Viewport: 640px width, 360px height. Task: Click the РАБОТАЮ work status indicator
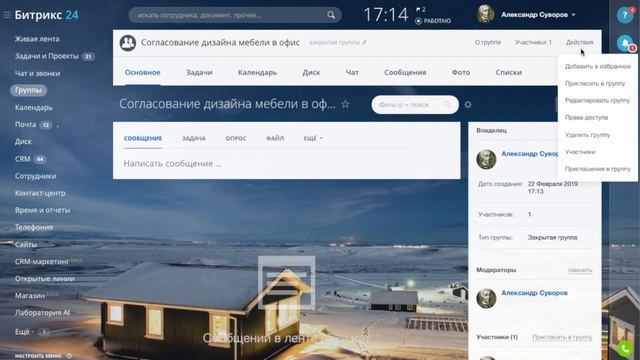click(433, 21)
